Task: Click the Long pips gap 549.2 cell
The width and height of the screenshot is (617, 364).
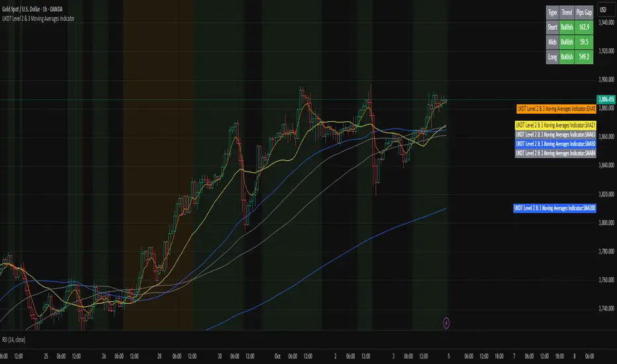Action: tap(584, 57)
